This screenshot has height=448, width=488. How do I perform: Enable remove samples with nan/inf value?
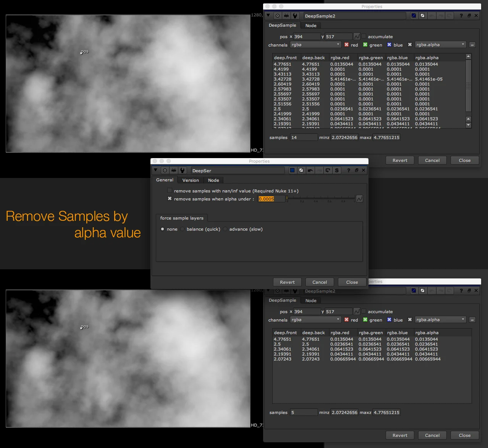point(170,191)
